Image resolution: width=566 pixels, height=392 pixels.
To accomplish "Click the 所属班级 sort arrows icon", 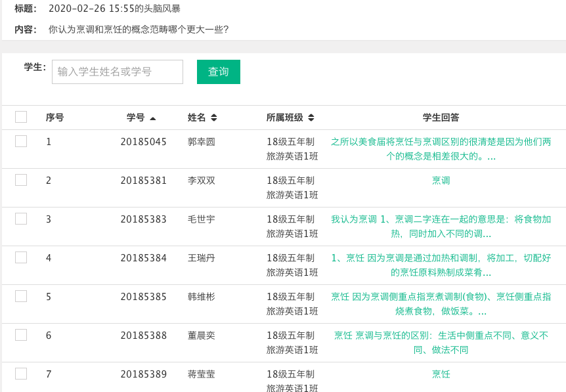I will pyautogui.click(x=311, y=118).
